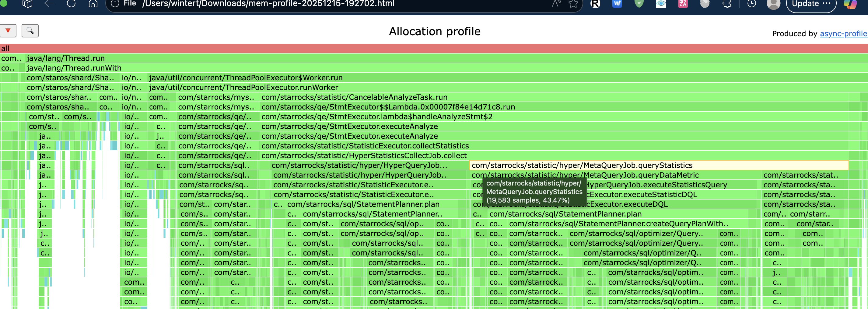Click the flame graph search magnifier button
This screenshot has height=309, width=868.
30,31
